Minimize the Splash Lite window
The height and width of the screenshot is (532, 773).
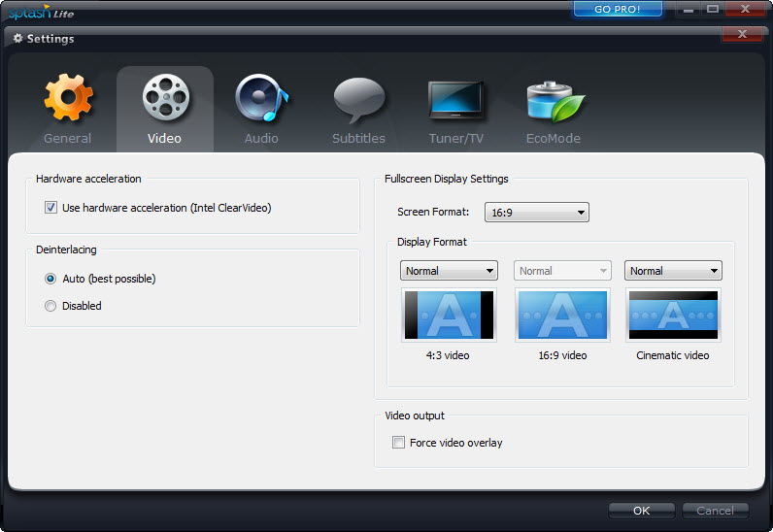pyautogui.click(x=689, y=9)
